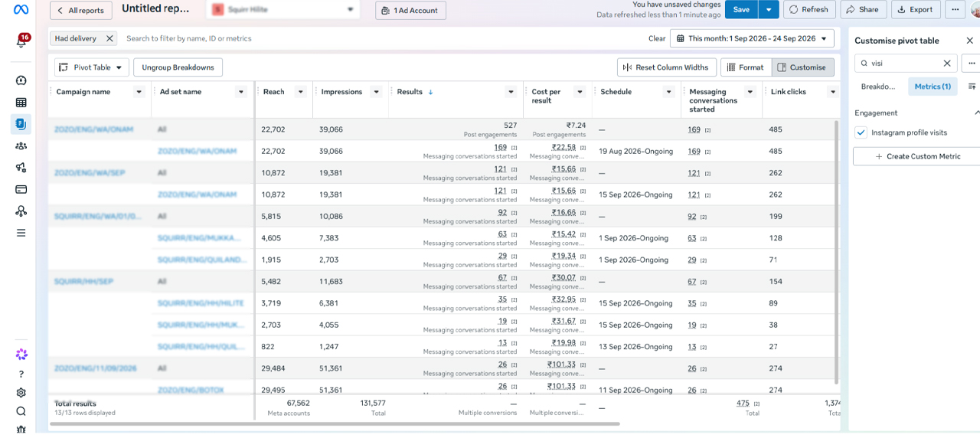Click Ungroup Breakdowns button
980x438 pixels.
pos(178,67)
